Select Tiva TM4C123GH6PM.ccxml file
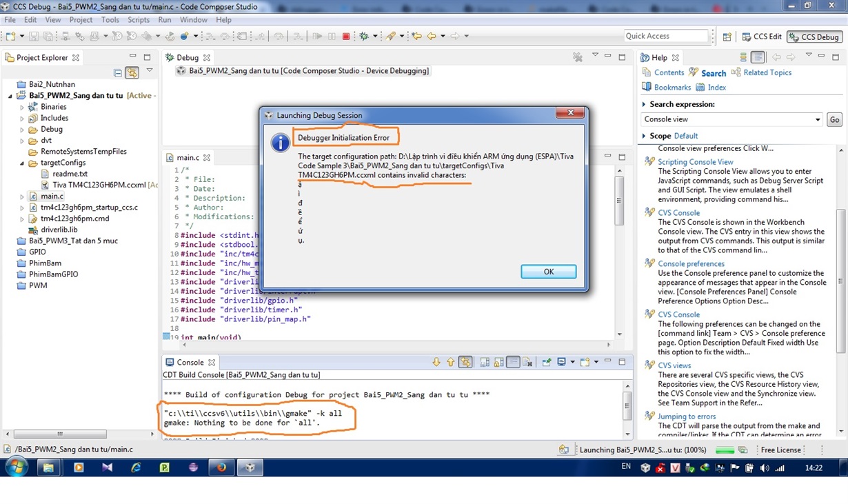 (x=99, y=185)
